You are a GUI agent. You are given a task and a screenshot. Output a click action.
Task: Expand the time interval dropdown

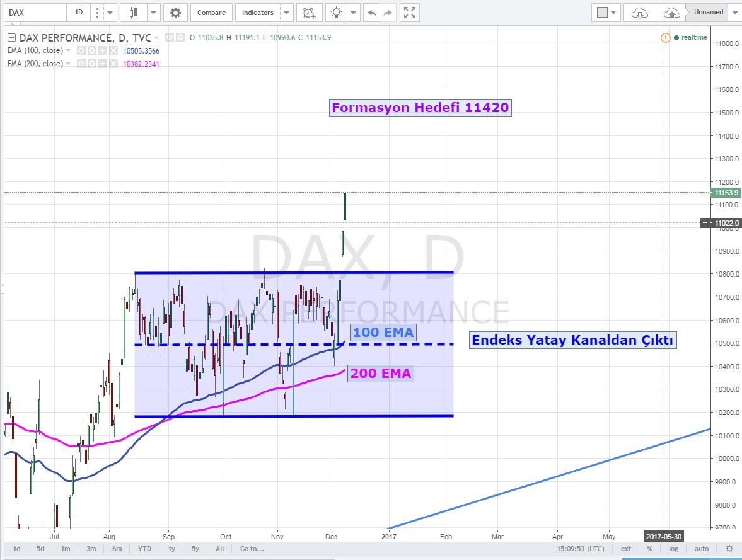(111, 13)
